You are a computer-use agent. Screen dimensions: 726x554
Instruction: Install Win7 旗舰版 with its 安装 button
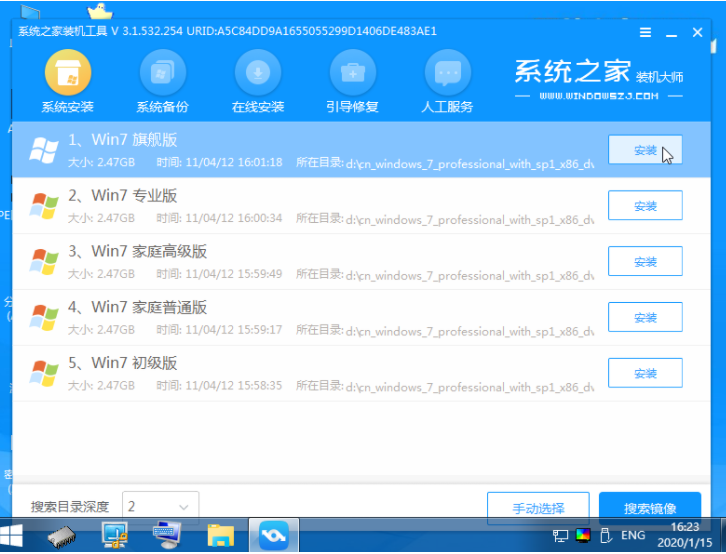[645, 150]
